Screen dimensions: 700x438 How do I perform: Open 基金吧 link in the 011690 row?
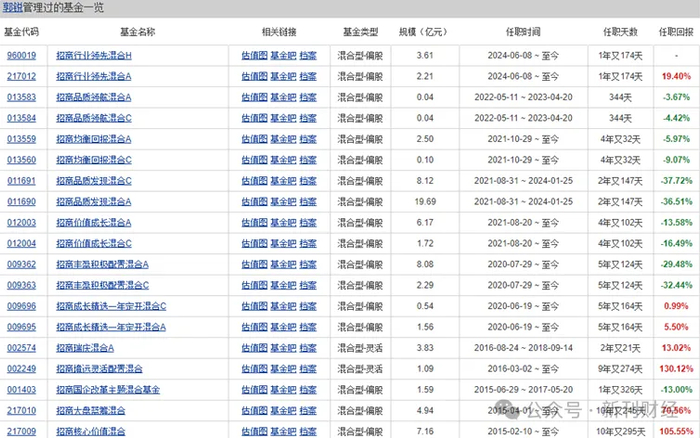click(283, 202)
